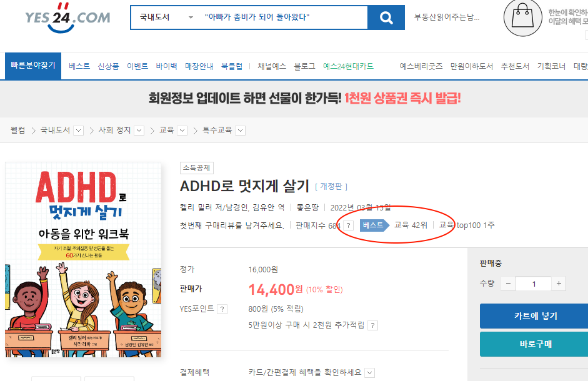Expand the 교육 breadcrumb dropdown
The width and height of the screenshot is (588, 381).
[182, 131]
